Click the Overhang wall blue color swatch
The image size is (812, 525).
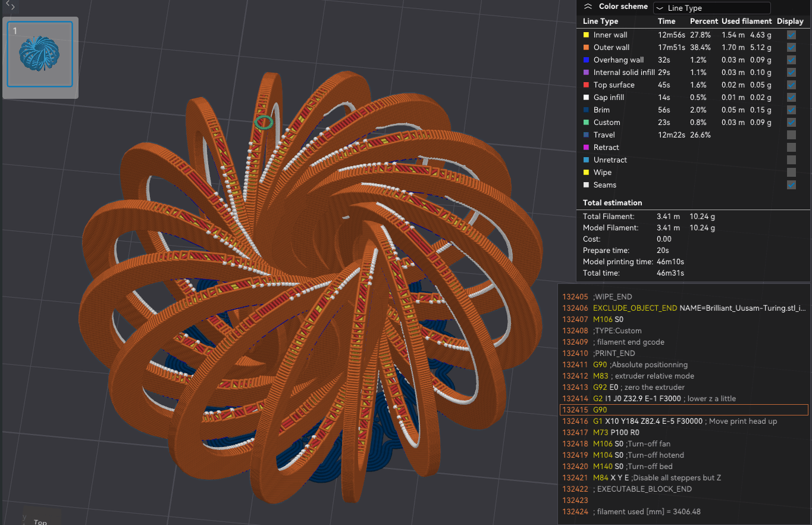tap(586, 60)
